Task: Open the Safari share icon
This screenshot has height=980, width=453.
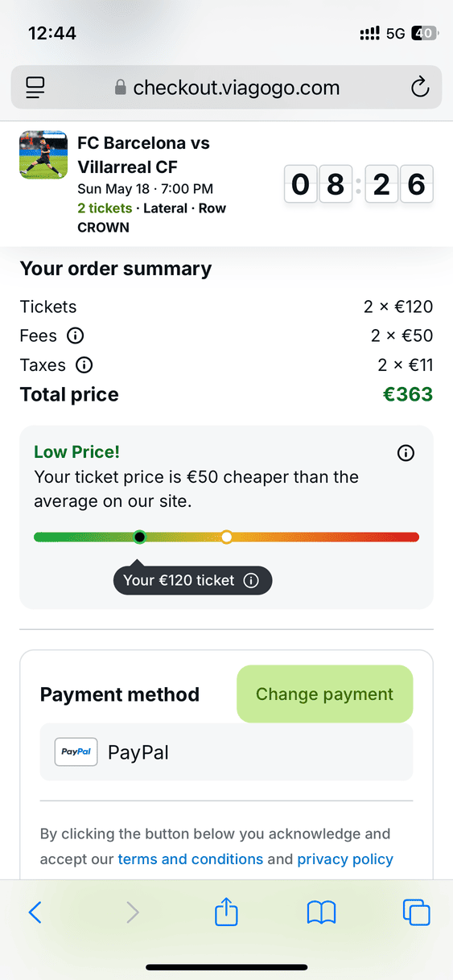Action: coord(226,912)
